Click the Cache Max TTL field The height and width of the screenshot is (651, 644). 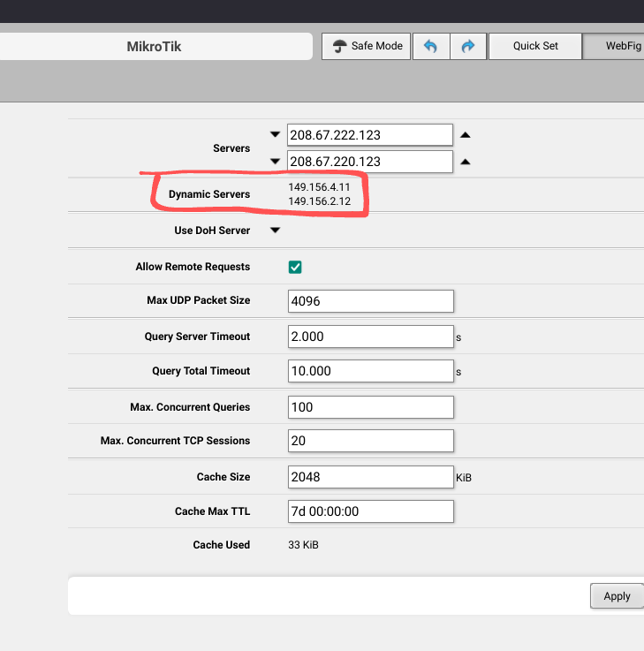coord(371,511)
